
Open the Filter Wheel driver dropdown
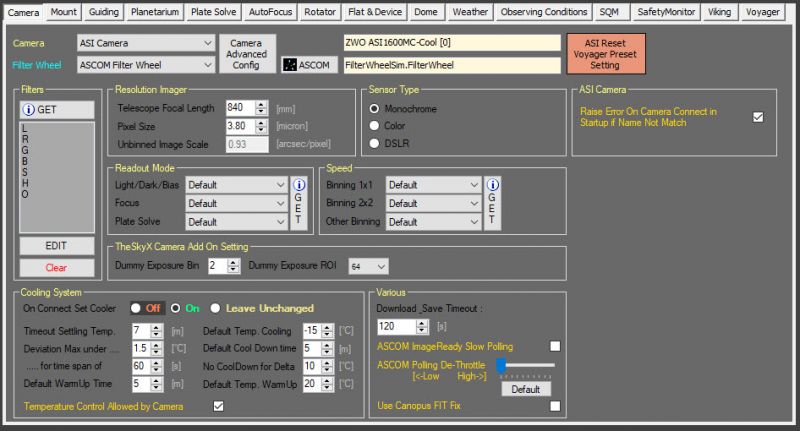point(146,65)
